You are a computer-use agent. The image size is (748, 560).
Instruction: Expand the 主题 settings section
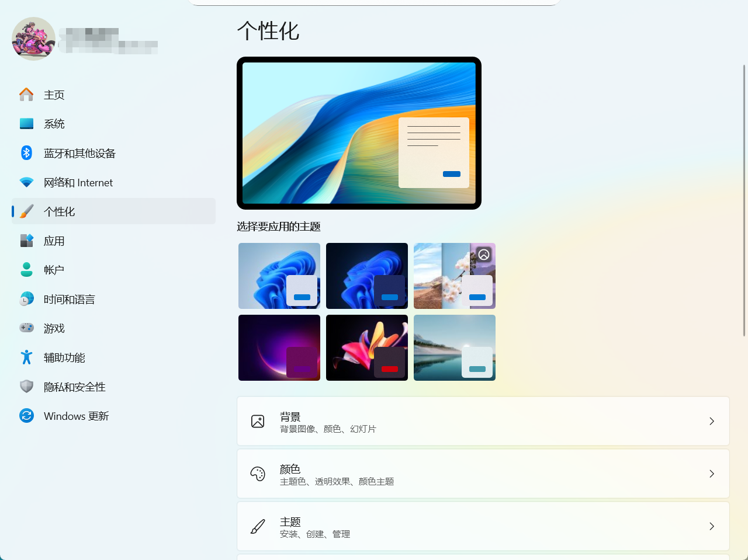click(483, 526)
